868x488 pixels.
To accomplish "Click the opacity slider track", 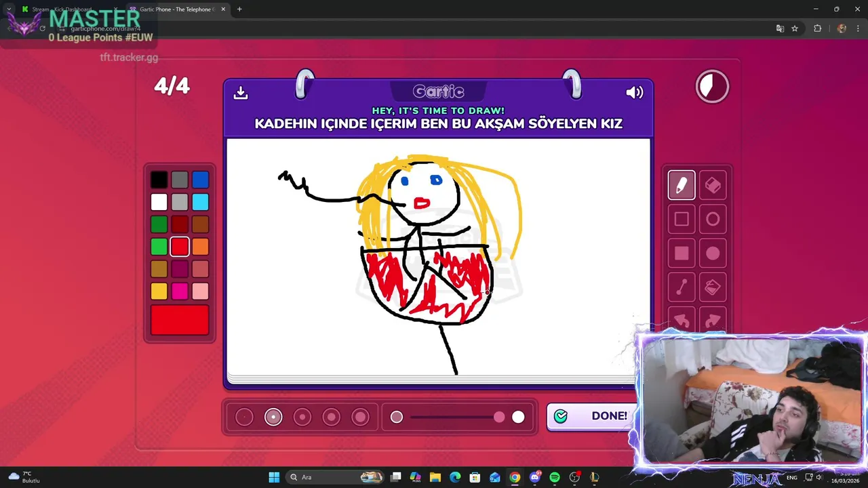I will pos(458,418).
